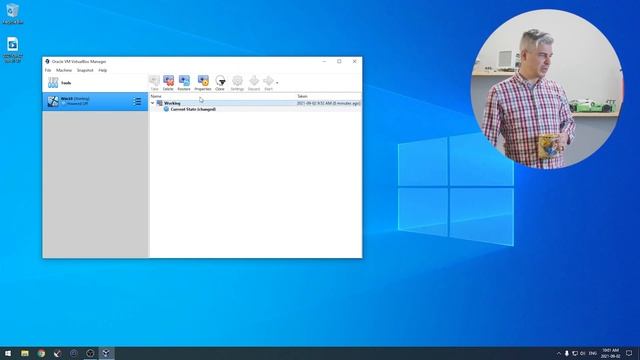This screenshot has height=360, width=640.
Task: Open the File menu
Action: pos(48,70)
